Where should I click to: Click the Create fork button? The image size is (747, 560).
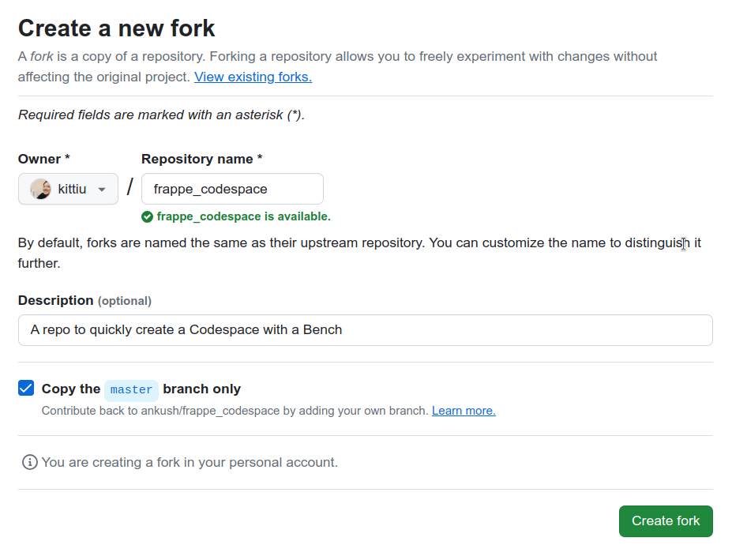pyautogui.click(x=666, y=521)
